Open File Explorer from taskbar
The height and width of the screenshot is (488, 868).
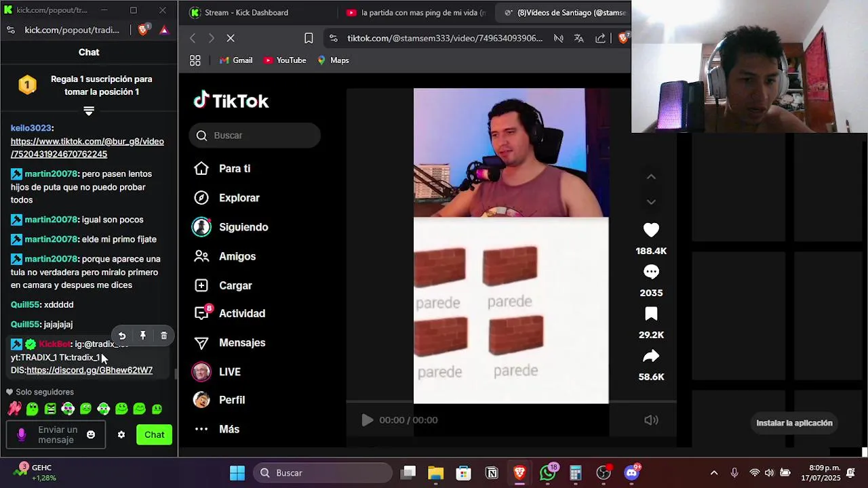coord(435,473)
